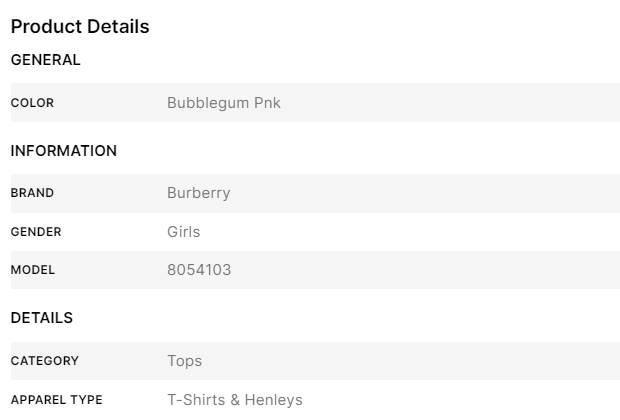Click the CATEGORY label

coord(45,361)
